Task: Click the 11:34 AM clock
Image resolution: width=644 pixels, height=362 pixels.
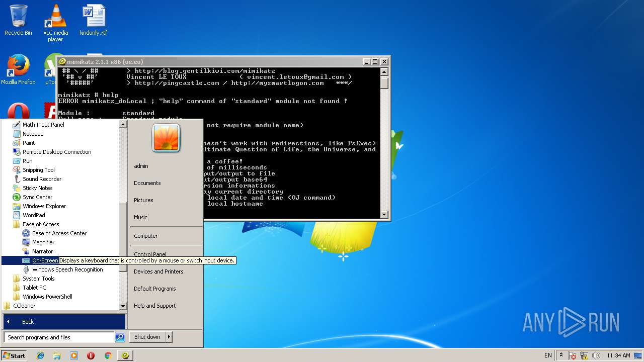Action: point(618,355)
